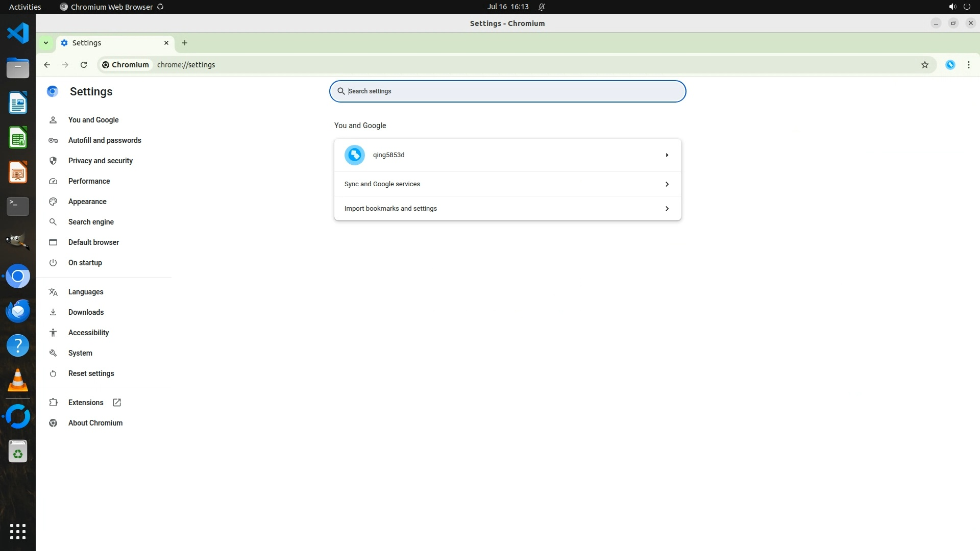Close the Settings tab
Viewport: 980px width, 551px height.
coord(166,43)
